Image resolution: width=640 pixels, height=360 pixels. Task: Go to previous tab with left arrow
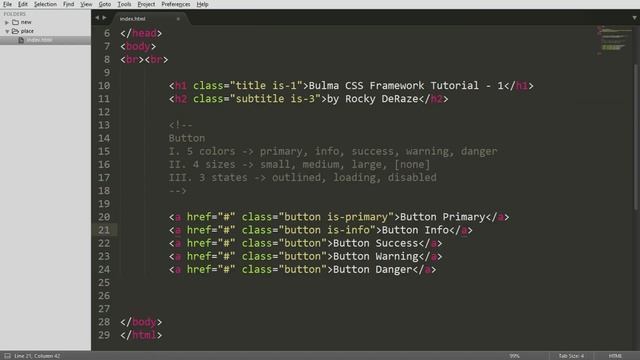(97, 18)
